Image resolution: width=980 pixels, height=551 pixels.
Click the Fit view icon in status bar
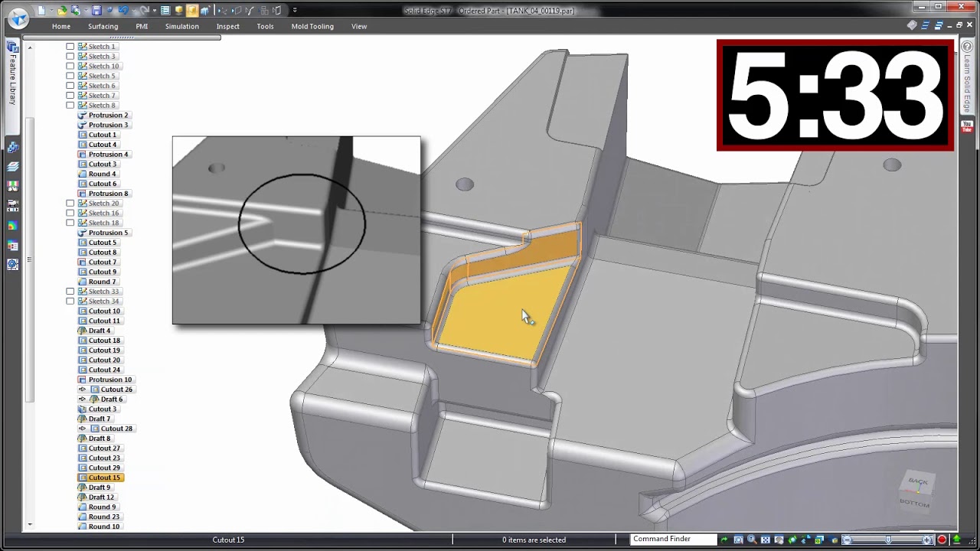click(766, 540)
